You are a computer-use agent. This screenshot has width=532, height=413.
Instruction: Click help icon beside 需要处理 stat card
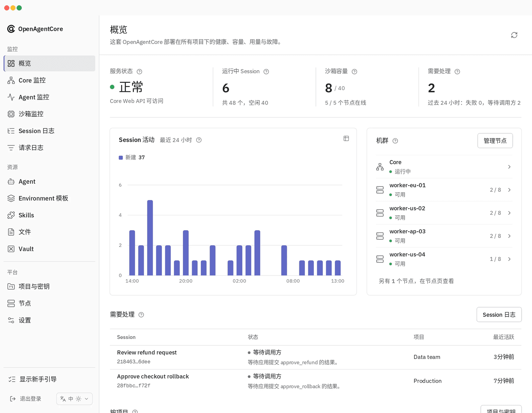457,72
